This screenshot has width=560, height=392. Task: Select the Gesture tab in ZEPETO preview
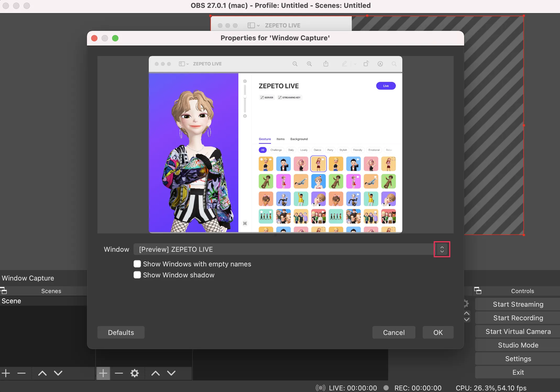tap(265, 139)
